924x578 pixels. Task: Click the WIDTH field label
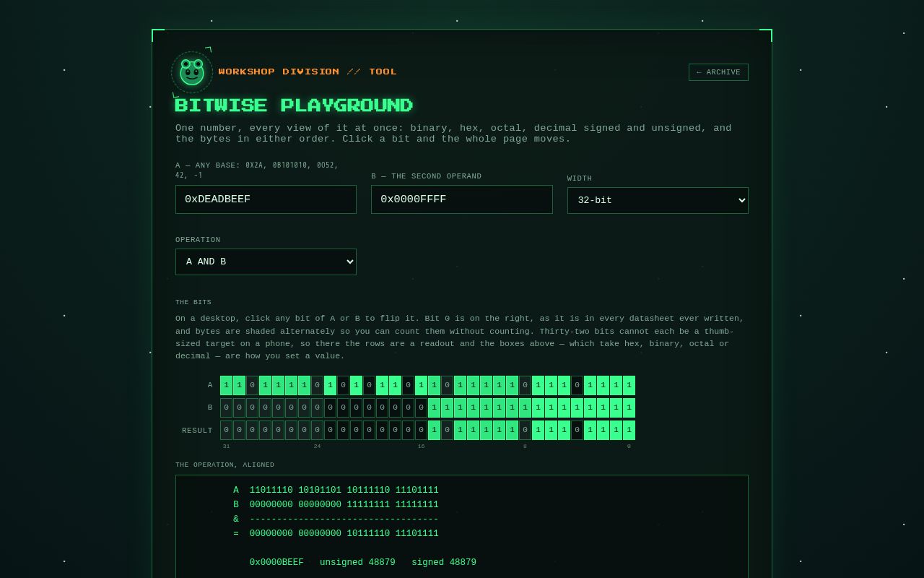[580, 178]
